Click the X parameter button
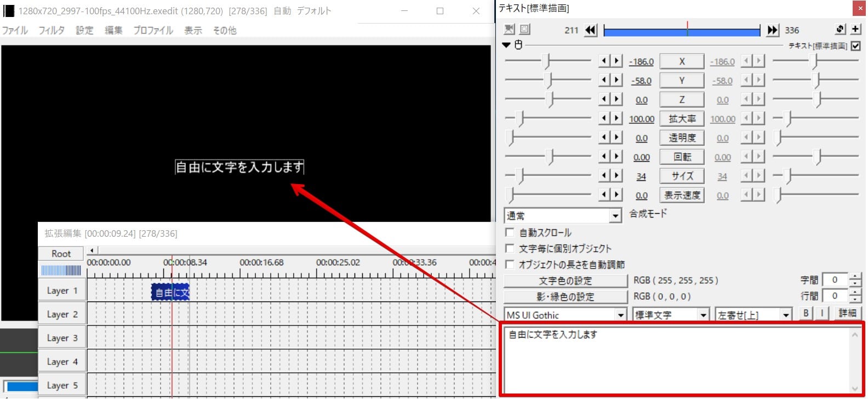 (682, 61)
